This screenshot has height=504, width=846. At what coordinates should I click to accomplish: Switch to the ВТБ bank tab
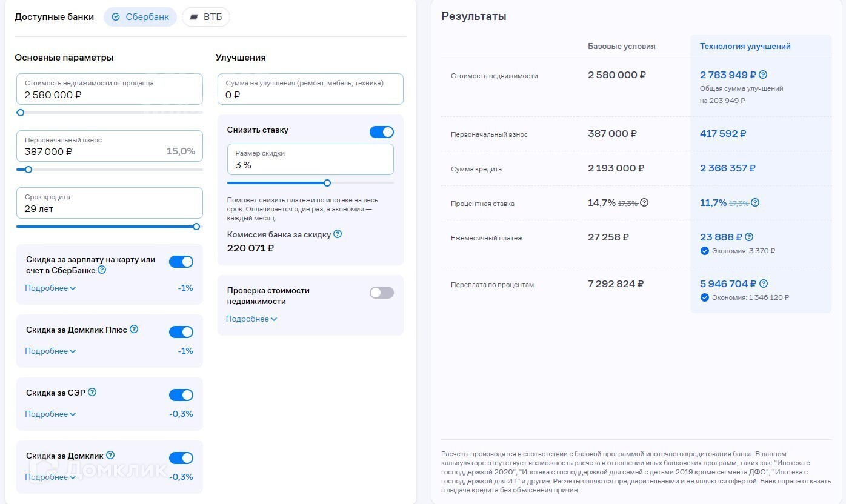tap(206, 17)
